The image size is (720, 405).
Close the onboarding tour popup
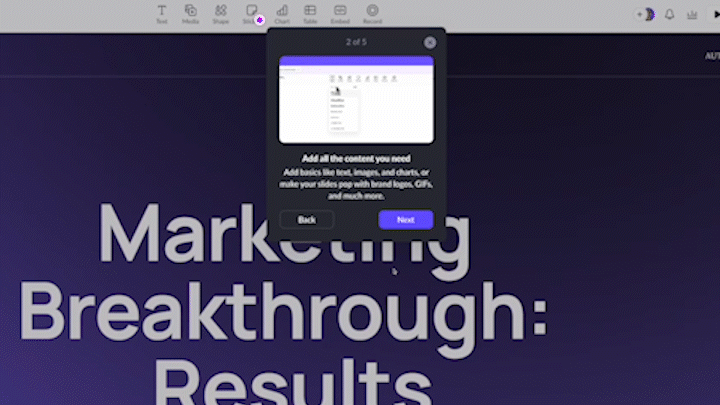click(x=430, y=43)
